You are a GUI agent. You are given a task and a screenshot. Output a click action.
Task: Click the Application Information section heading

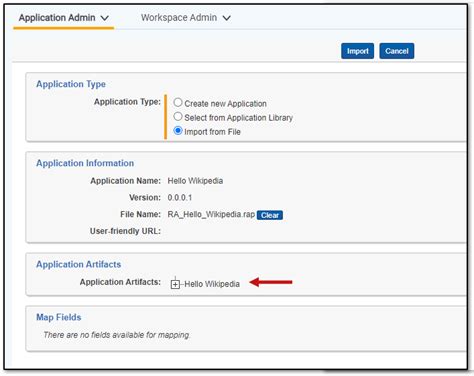pyautogui.click(x=85, y=163)
